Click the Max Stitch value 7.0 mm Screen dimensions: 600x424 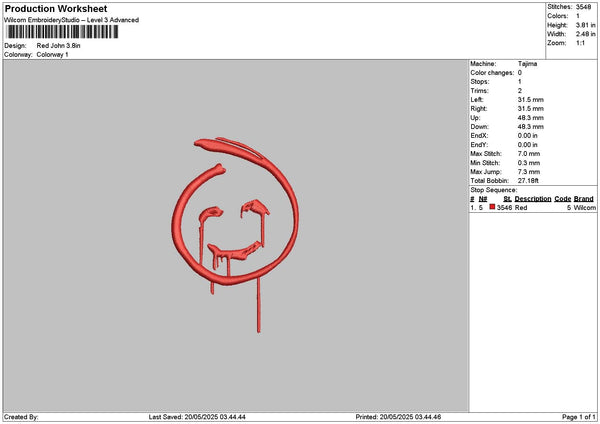(x=529, y=154)
